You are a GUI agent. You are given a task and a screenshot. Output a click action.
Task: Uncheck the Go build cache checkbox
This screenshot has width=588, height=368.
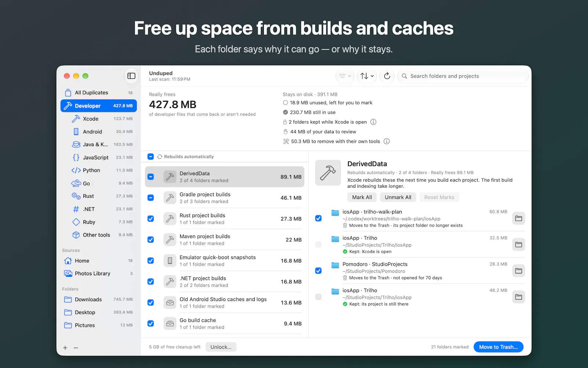click(x=151, y=323)
